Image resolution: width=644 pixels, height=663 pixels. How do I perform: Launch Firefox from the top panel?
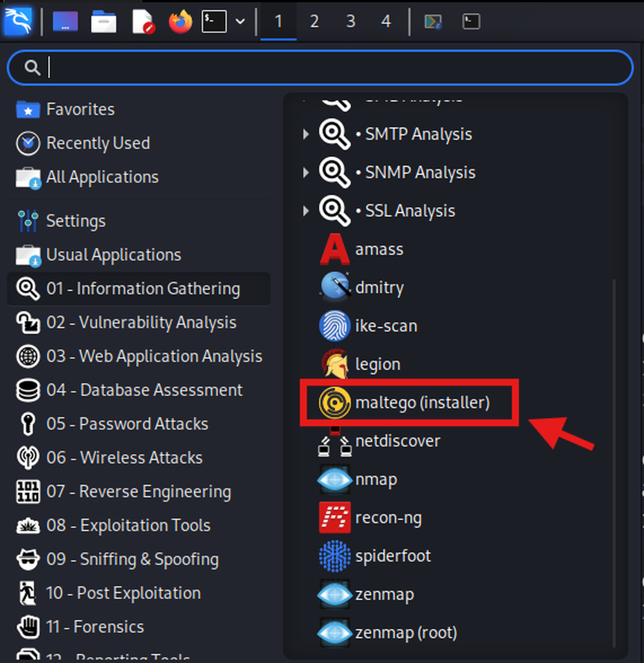tap(180, 22)
